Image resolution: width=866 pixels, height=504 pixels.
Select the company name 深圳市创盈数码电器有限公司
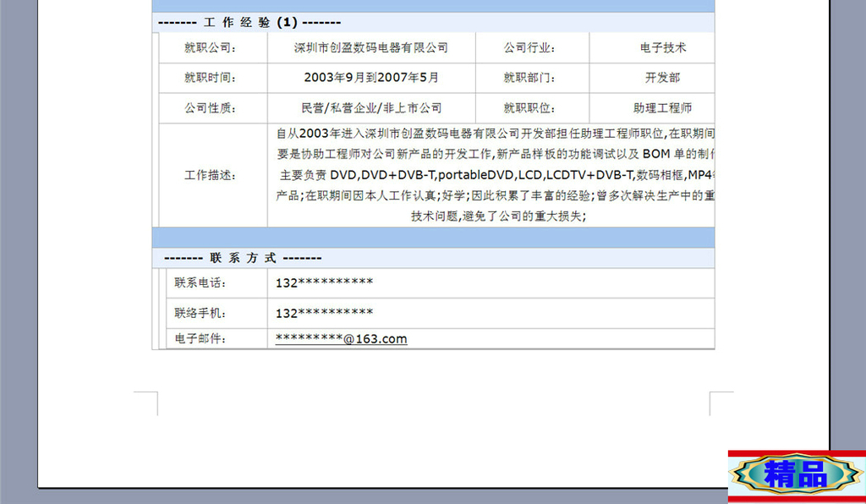tap(372, 47)
